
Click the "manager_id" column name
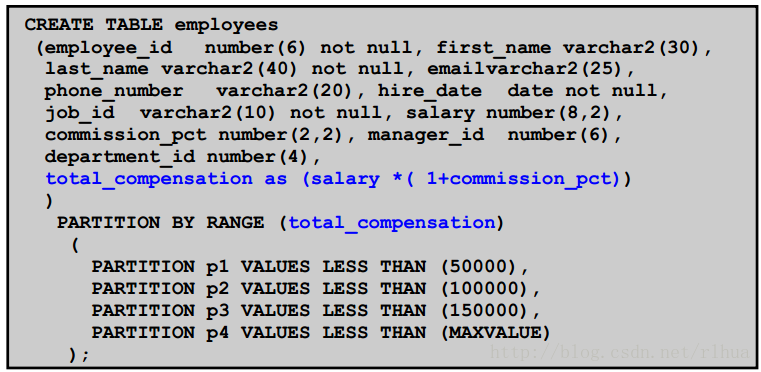[426, 135]
